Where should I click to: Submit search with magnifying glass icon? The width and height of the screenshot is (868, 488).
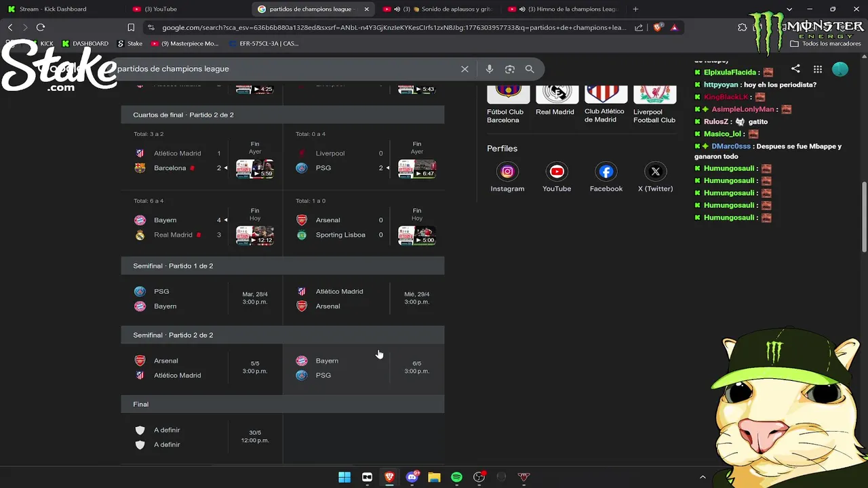530,69
